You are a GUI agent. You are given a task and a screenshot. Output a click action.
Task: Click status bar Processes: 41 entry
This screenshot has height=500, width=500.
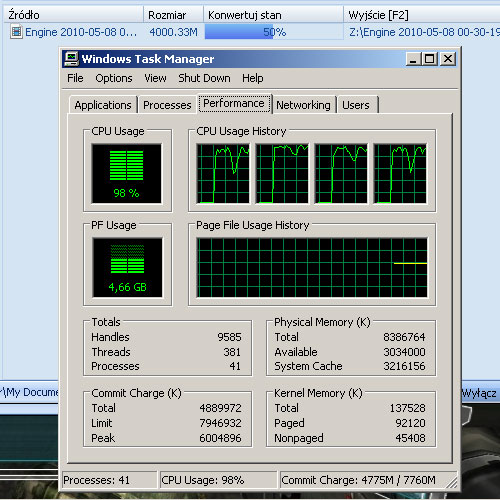click(x=109, y=480)
